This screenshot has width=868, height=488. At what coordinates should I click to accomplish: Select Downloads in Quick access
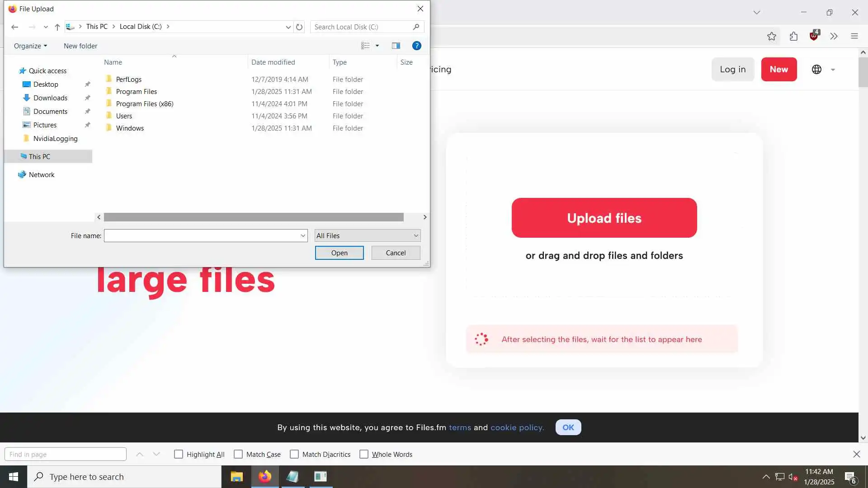tap(50, 98)
